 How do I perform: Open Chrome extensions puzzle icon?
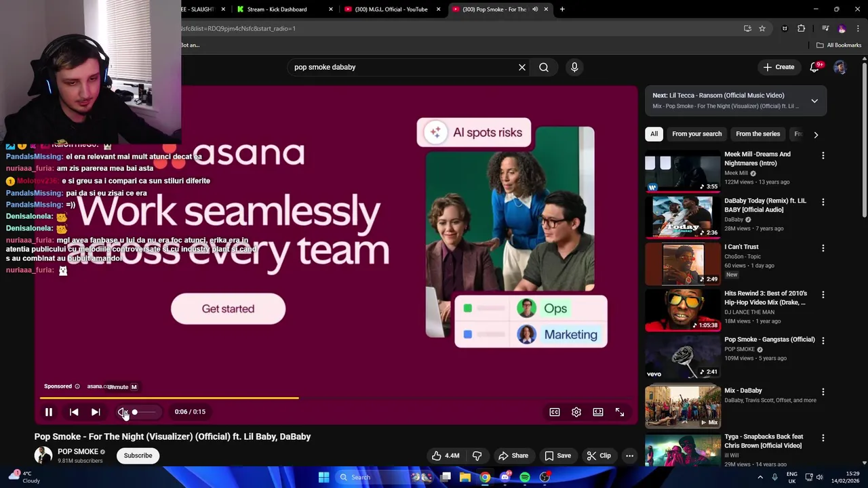coord(802,28)
